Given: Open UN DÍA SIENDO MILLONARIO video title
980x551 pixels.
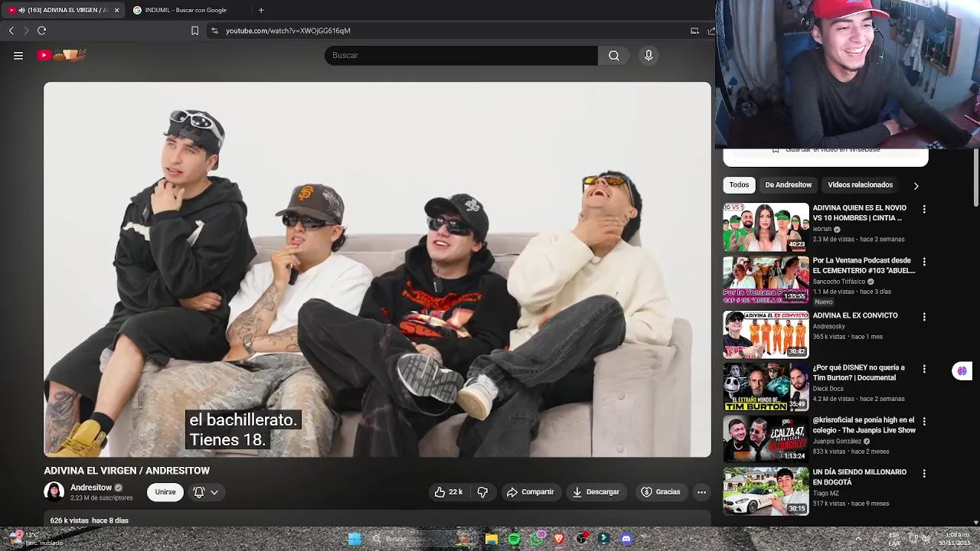Looking at the screenshot, I should 859,477.
